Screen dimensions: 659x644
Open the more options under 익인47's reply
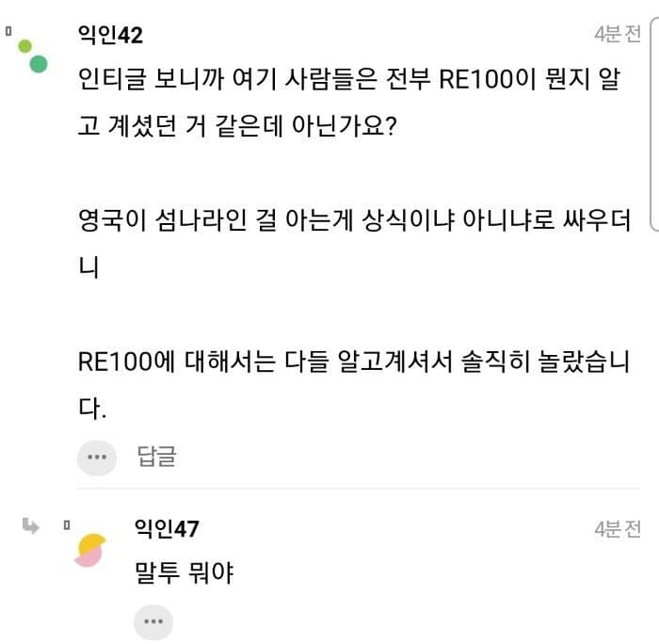(x=153, y=621)
